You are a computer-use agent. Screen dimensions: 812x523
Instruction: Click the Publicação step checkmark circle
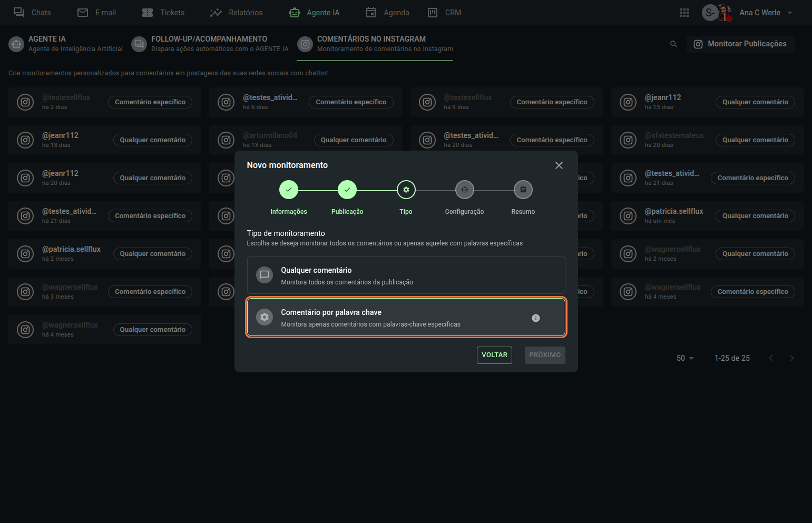(x=347, y=190)
